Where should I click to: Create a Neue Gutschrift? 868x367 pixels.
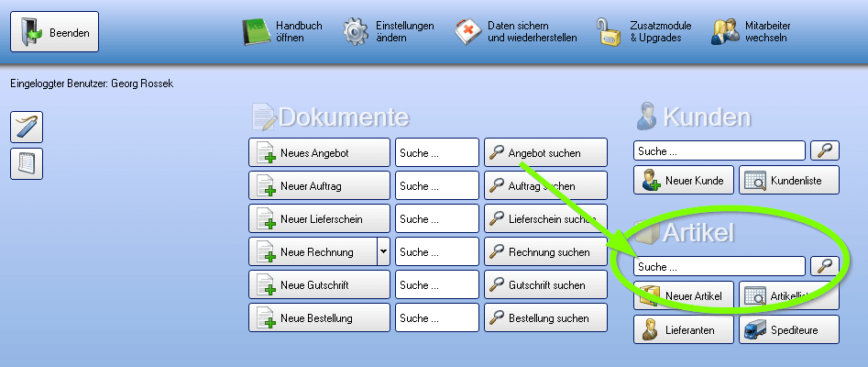point(319,285)
